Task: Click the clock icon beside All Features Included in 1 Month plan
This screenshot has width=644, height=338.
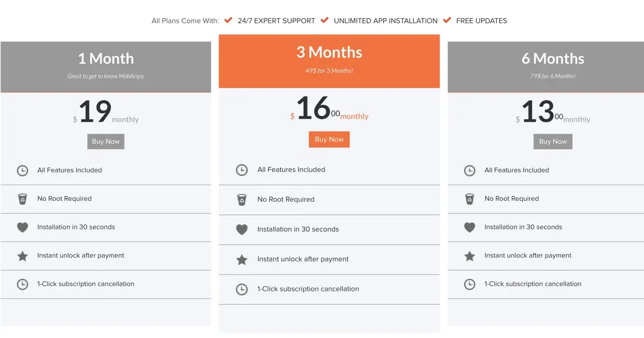Action: coord(23,171)
